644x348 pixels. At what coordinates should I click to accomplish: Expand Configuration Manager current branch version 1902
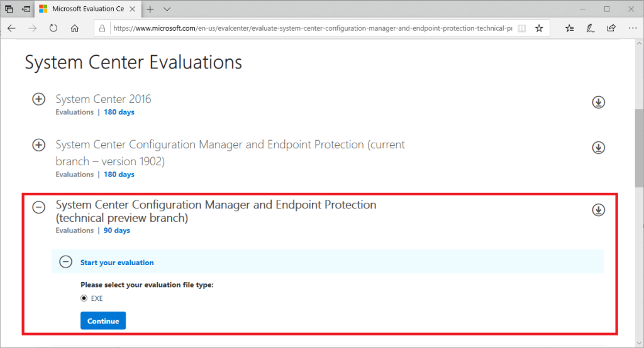pyautogui.click(x=39, y=145)
